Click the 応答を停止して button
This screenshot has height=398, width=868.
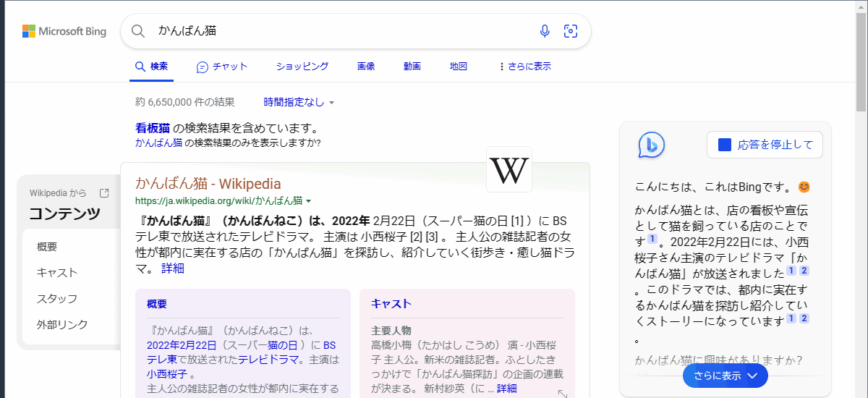[x=765, y=145]
